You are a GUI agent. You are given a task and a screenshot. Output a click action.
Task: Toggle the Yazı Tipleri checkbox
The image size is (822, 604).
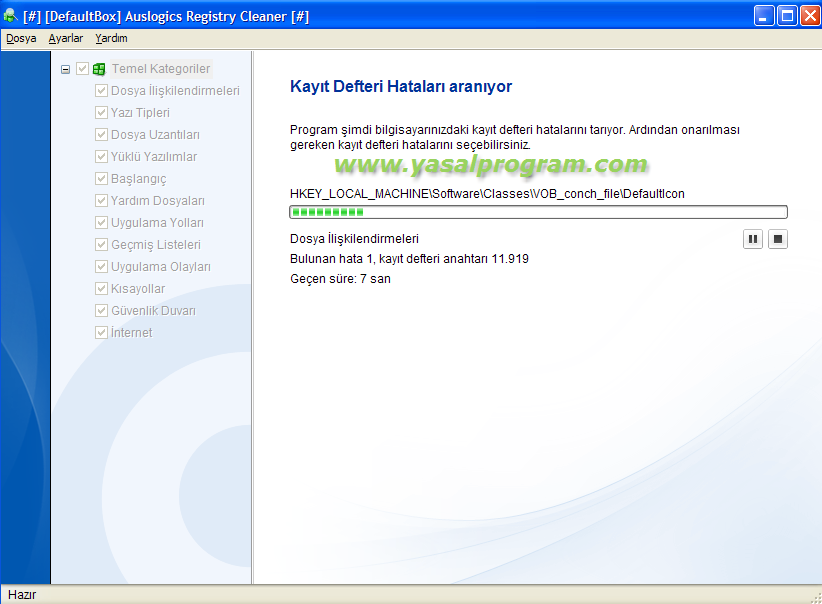pyautogui.click(x=101, y=113)
